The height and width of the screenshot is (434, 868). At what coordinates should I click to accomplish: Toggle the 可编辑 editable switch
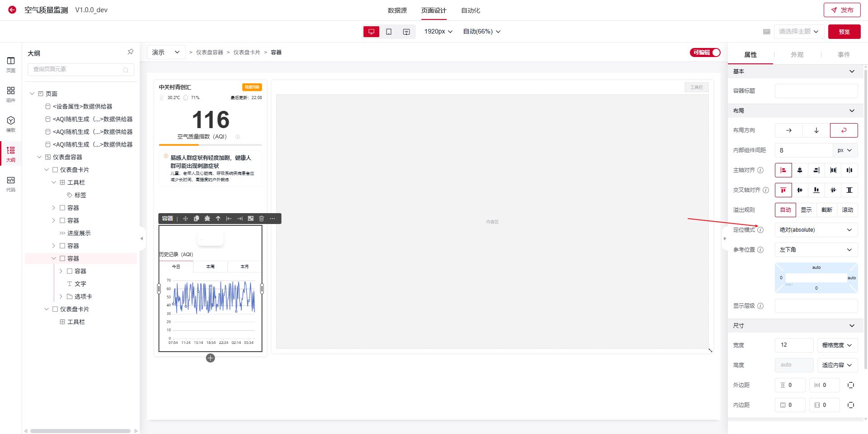click(705, 52)
